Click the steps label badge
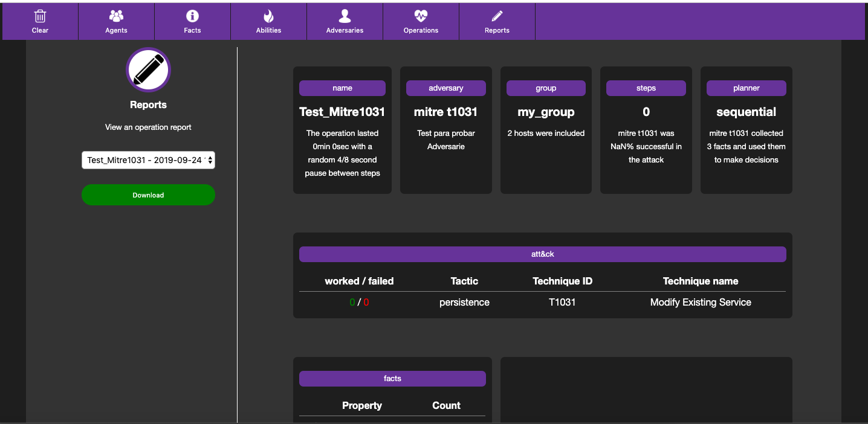This screenshot has height=424, width=868. point(646,88)
